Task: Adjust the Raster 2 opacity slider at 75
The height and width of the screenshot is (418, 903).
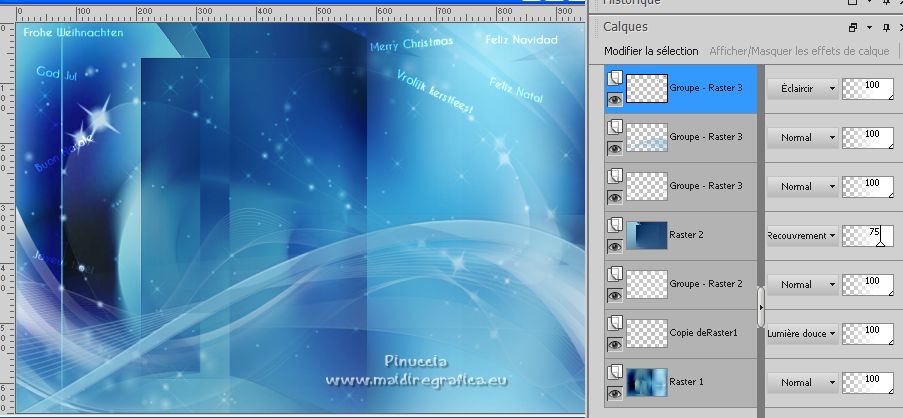Action: [868, 235]
